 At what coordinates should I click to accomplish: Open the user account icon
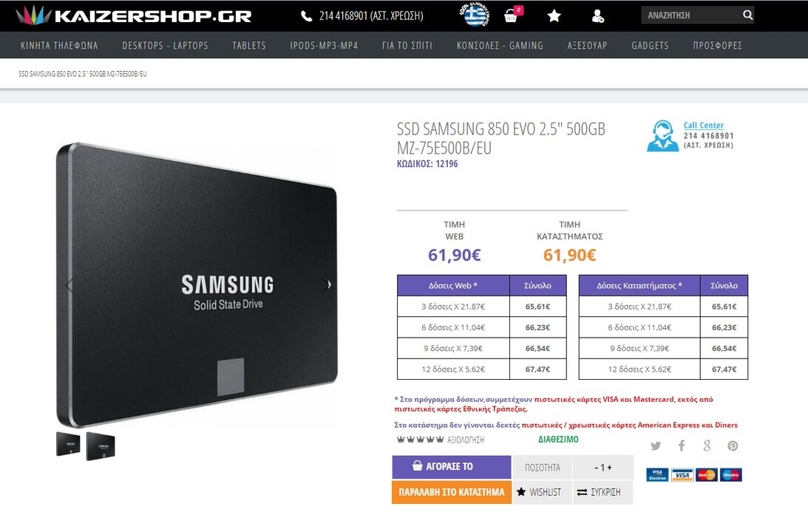pos(598,16)
